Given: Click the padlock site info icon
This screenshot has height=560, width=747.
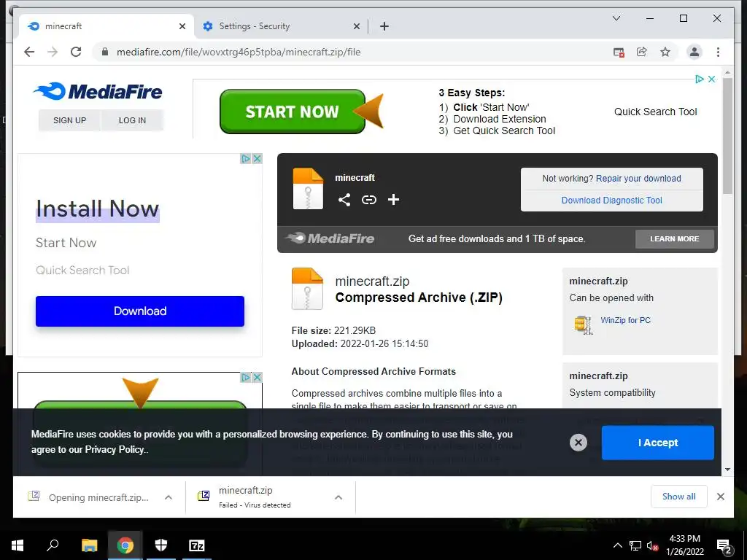Looking at the screenshot, I should (105, 52).
